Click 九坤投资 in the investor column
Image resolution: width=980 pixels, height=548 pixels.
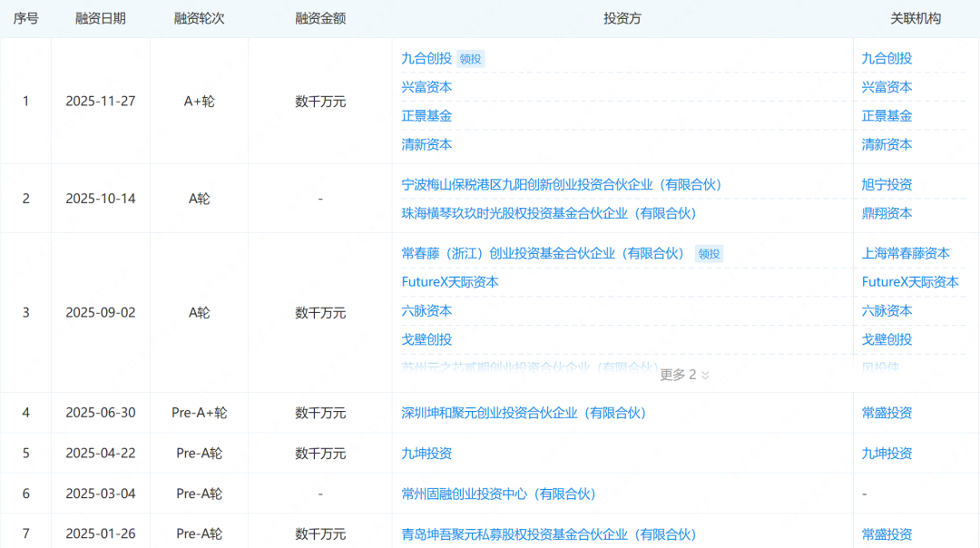click(x=426, y=454)
